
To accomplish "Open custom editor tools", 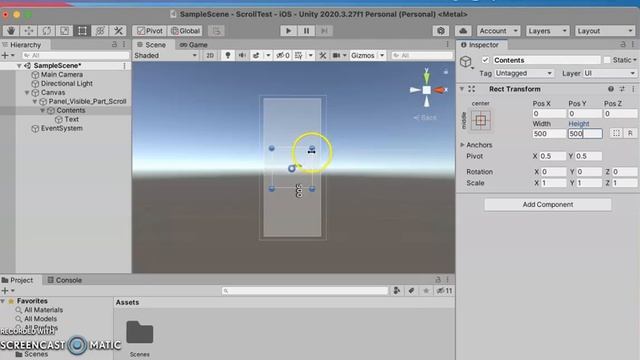I will (118, 31).
